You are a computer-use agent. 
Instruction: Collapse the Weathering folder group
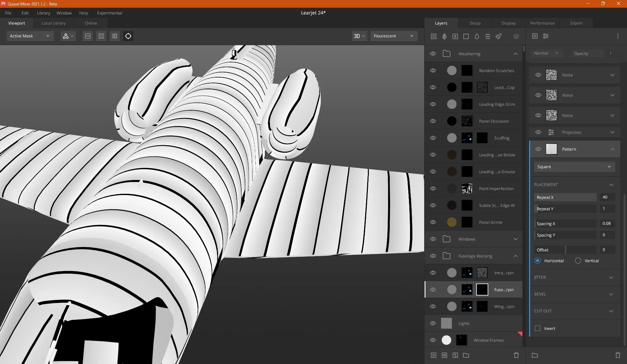516,54
